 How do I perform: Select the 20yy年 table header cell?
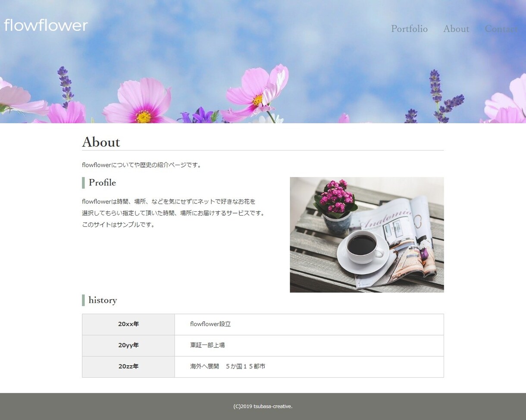point(128,345)
